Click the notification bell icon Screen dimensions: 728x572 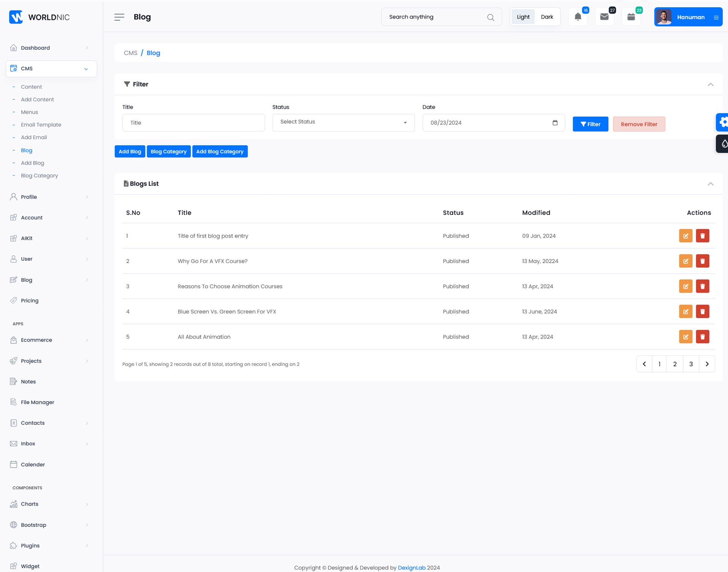[x=577, y=17]
